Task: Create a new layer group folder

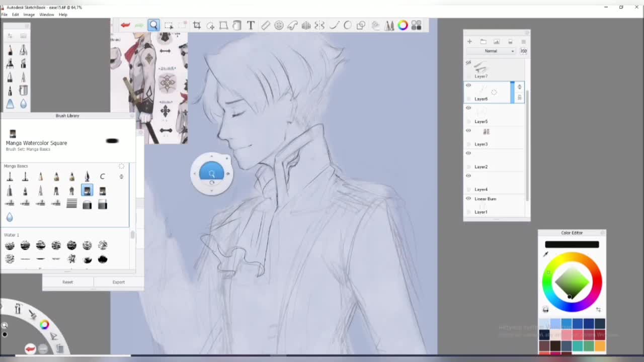Action: pos(483,42)
